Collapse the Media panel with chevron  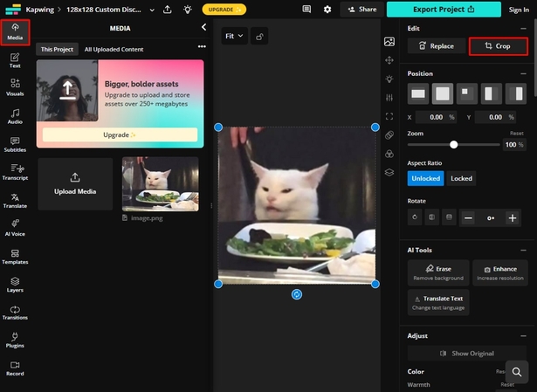pos(203,28)
